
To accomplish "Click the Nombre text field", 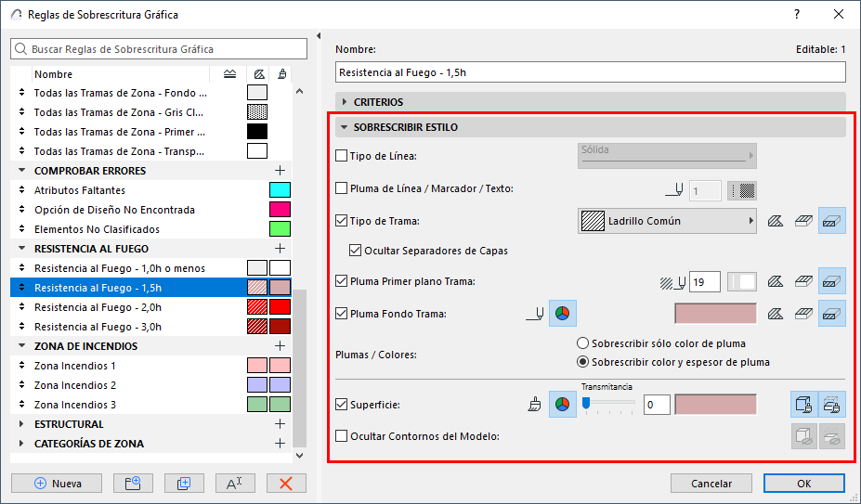I will coord(591,72).
